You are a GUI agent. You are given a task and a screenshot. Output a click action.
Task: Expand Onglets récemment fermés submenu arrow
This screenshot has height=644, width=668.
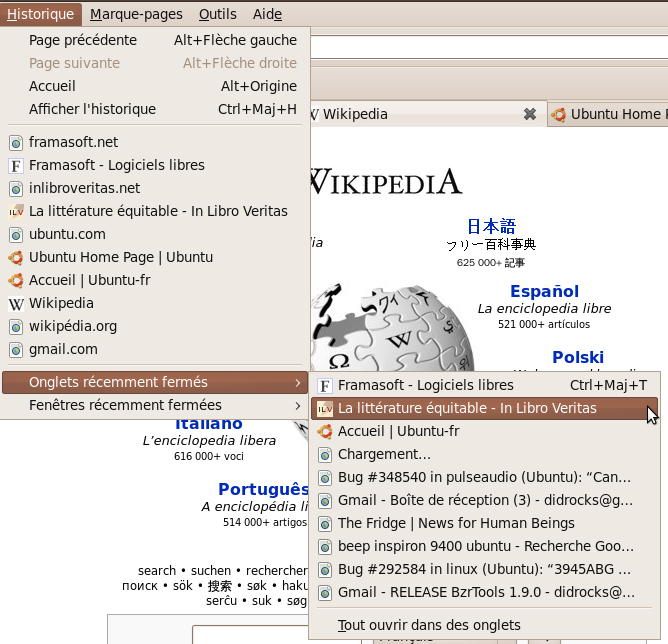298,382
